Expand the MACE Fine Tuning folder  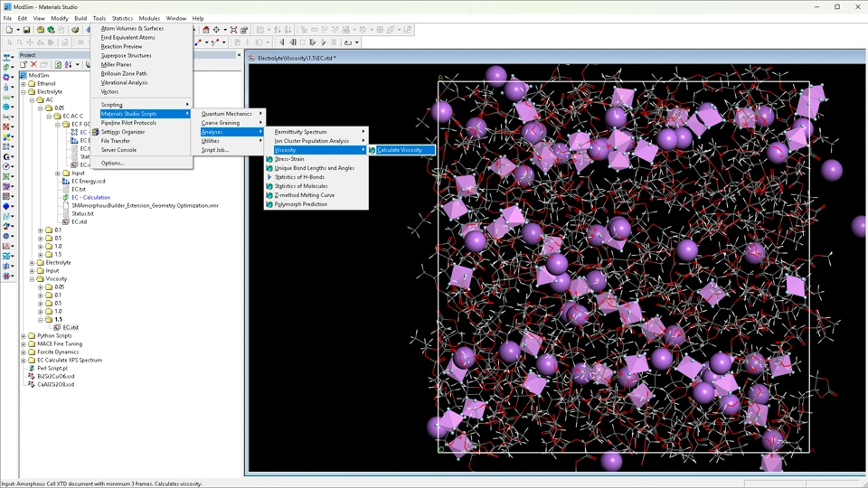(x=24, y=343)
